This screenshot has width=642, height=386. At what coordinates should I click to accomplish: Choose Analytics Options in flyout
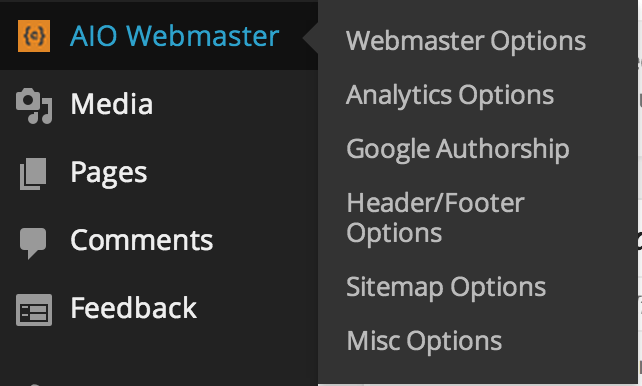click(450, 95)
